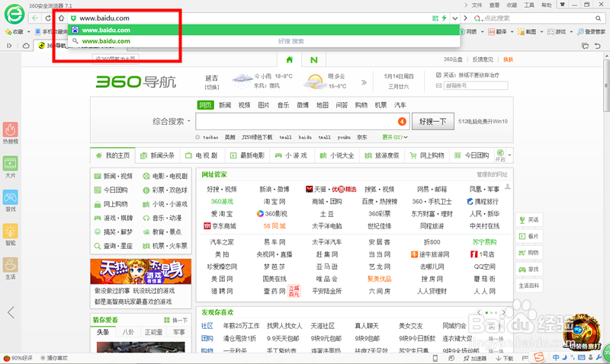The image size is (610, 364).
Task: Expand the address bar history dropdown arrow
Action: tap(454, 18)
